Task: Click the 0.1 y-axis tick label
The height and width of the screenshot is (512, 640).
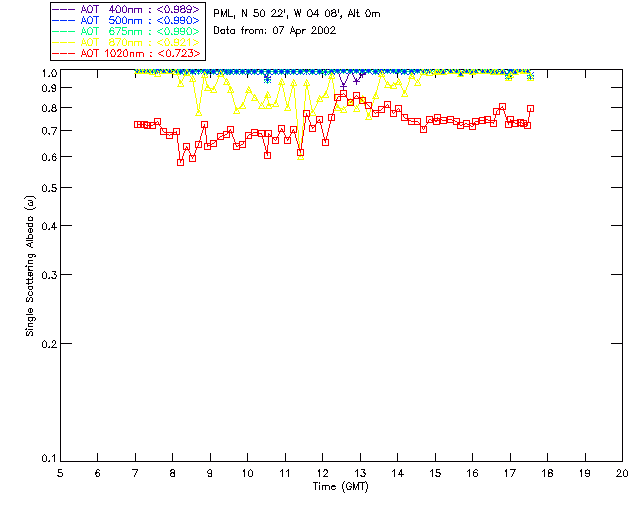Action: pos(49,459)
